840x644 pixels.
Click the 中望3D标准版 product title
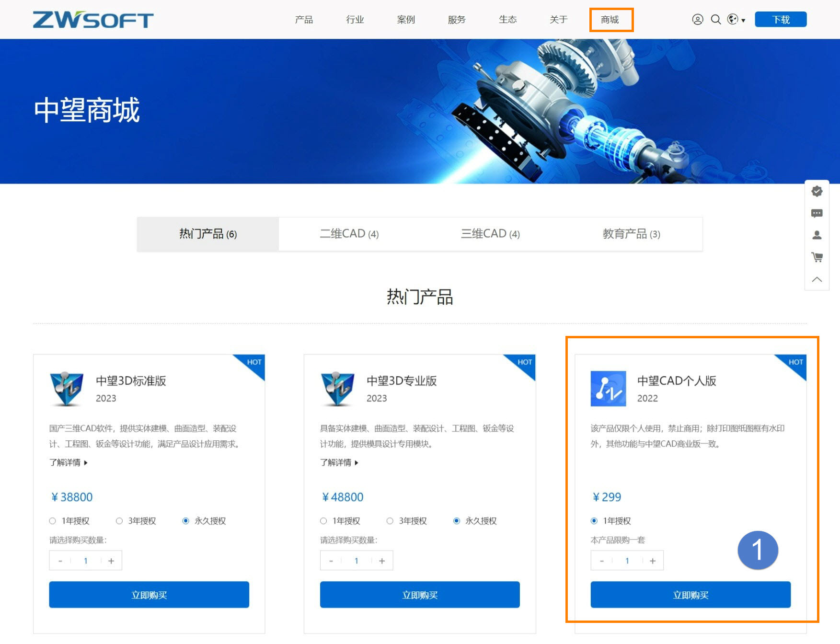tap(131, 381)
